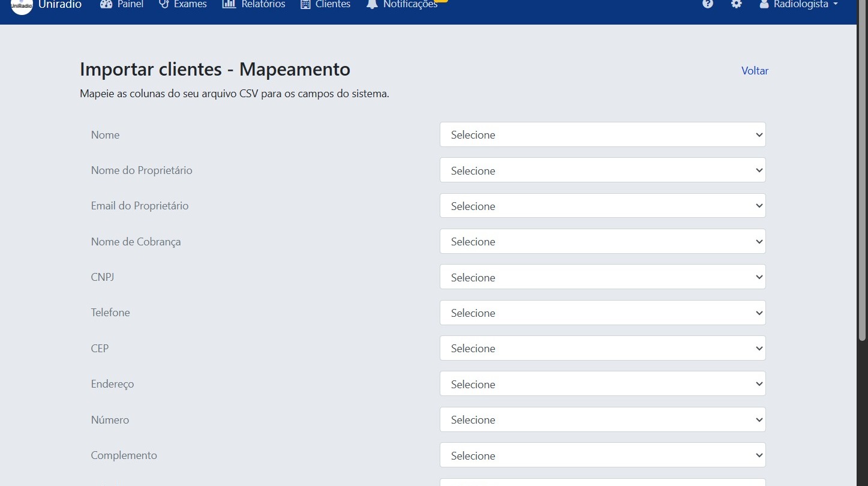Open the help question mark icon
Screen dimensions: 868x486
(x=708, y=4)
